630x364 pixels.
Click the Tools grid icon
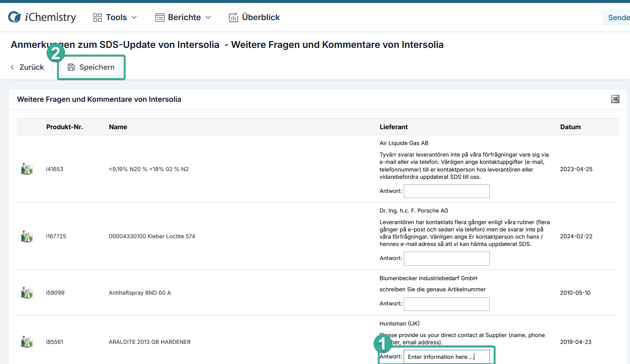coord(98,18)
